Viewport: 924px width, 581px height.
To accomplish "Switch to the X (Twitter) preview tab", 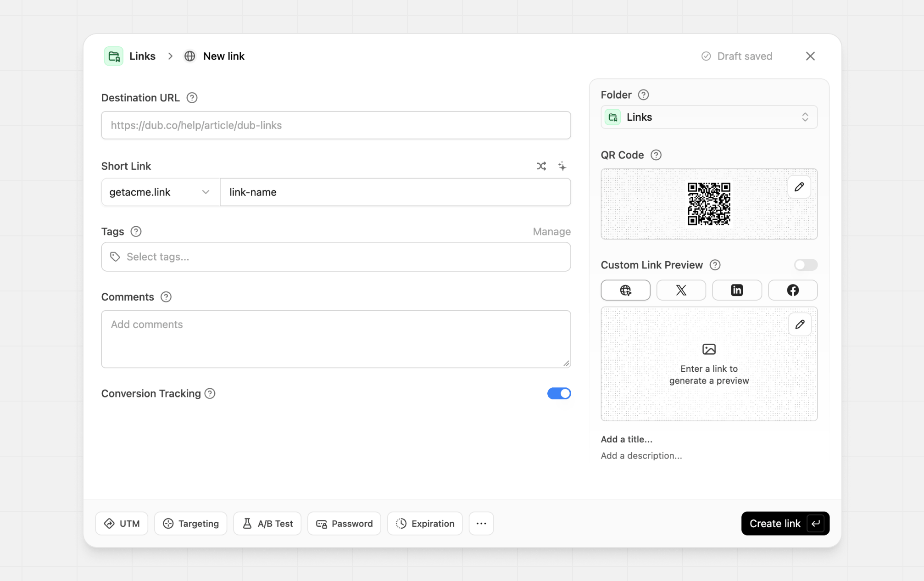I will (x=681, y=290).
